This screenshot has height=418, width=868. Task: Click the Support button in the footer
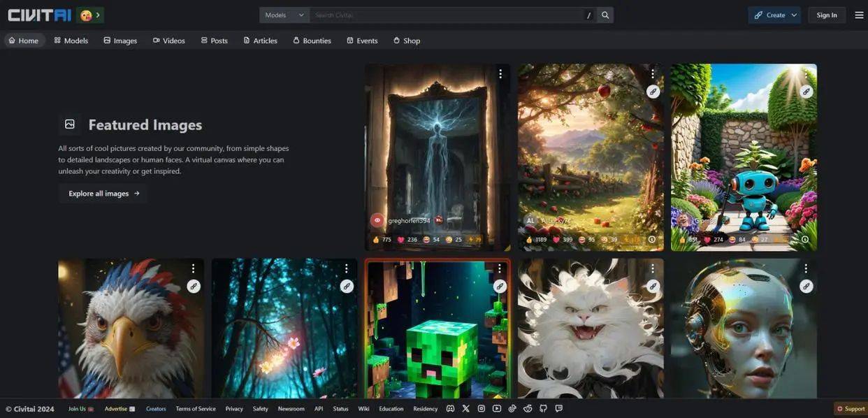[x=850, y=409]
